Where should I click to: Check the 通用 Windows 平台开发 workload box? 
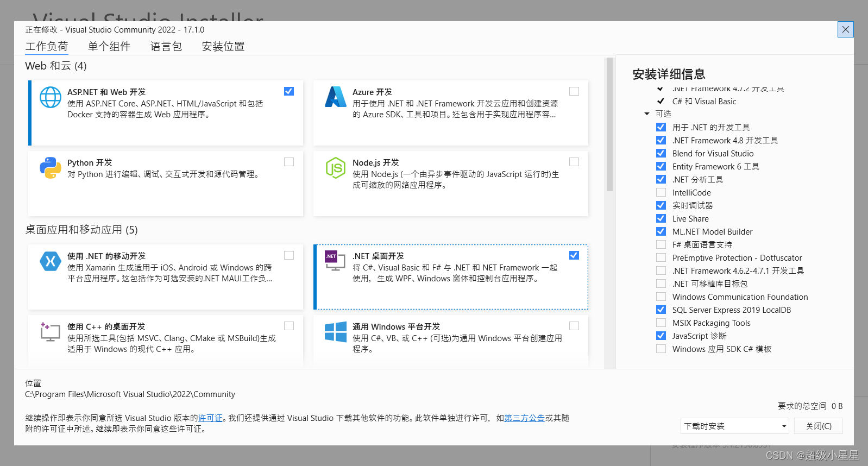point(574,326)
